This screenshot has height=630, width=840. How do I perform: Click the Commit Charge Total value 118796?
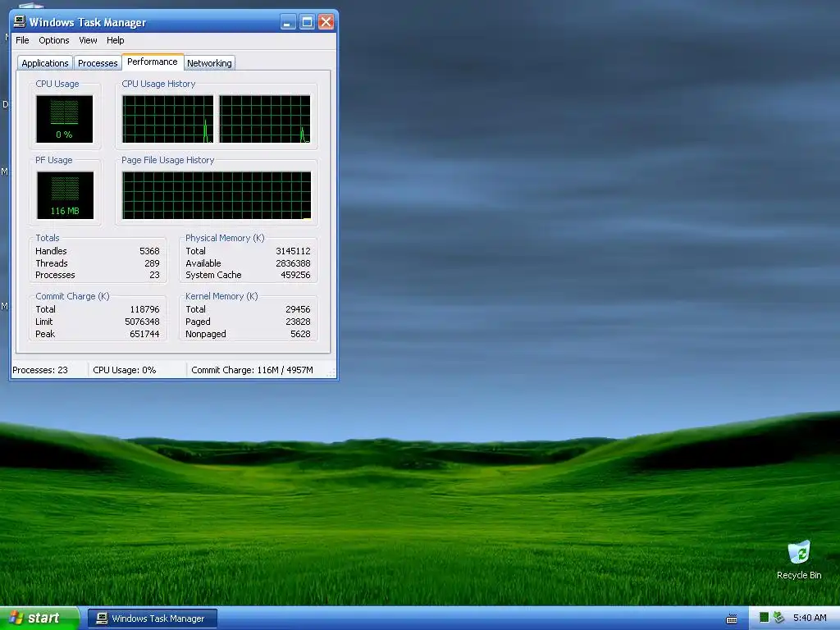(x=144, y=309)
